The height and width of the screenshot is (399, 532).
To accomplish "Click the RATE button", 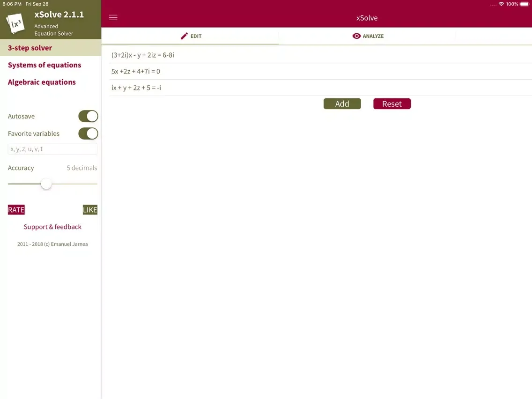I will click(16, 210).
